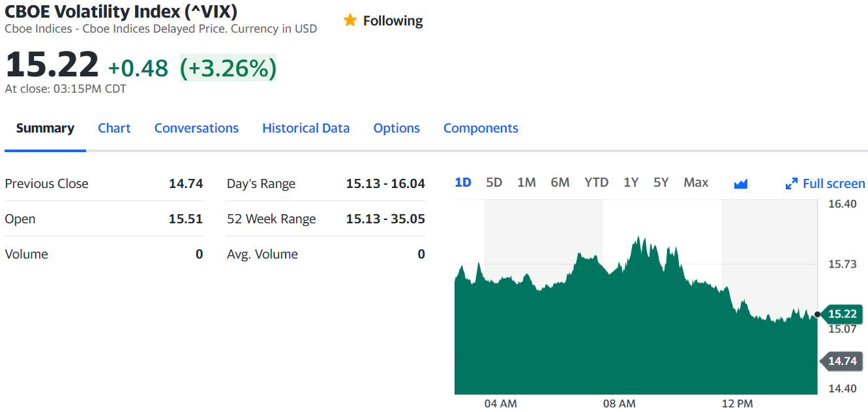
Task: Click the +0.48 price change value
Action: pos(138,68)
